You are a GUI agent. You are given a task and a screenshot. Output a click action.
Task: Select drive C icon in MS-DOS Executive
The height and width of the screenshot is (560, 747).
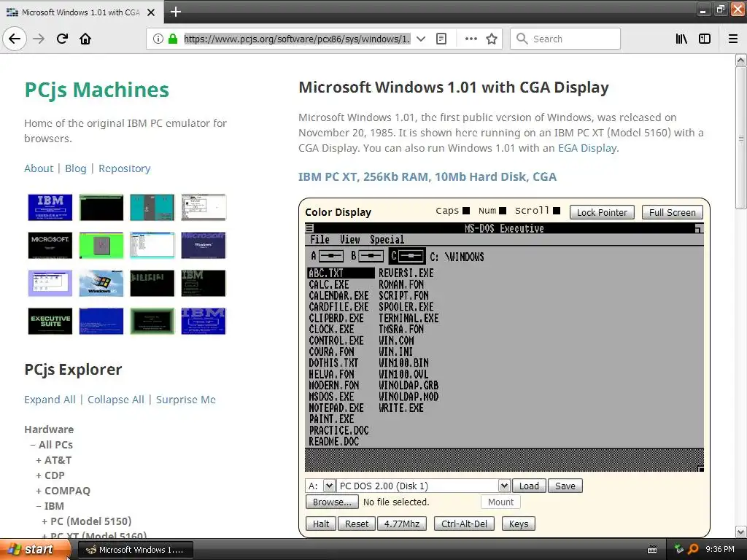(407, 256)
